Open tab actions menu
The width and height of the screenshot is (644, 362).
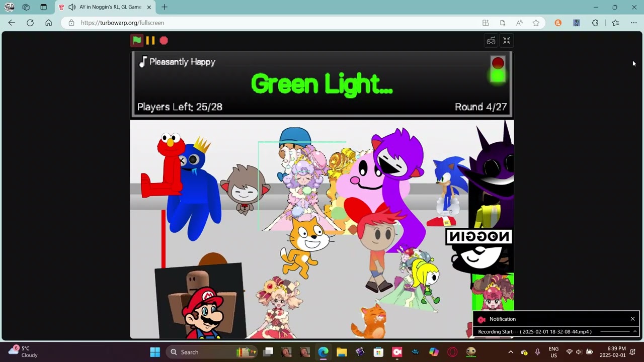43,7
